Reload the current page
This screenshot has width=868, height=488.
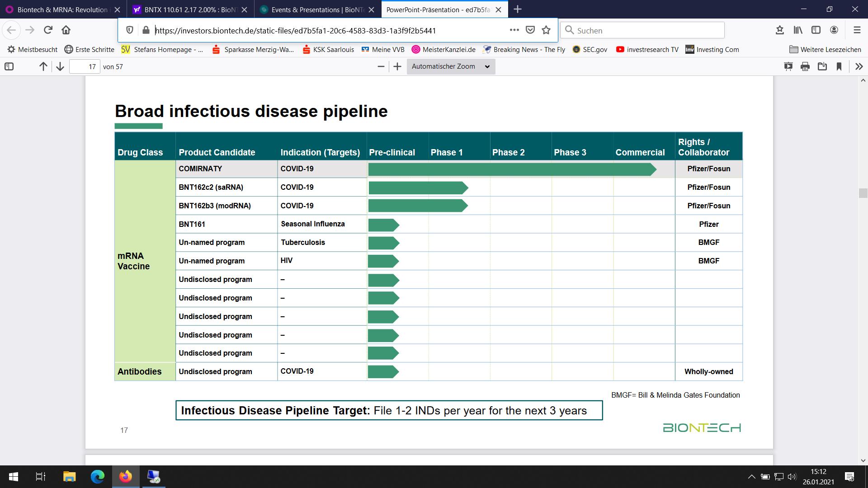coord(48,30)
